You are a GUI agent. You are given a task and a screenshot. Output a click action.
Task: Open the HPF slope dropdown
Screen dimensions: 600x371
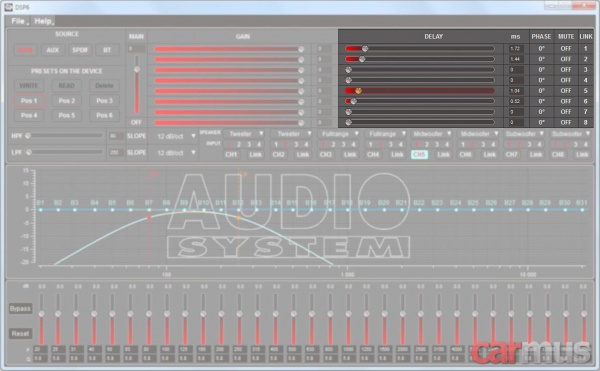[176, 136]
